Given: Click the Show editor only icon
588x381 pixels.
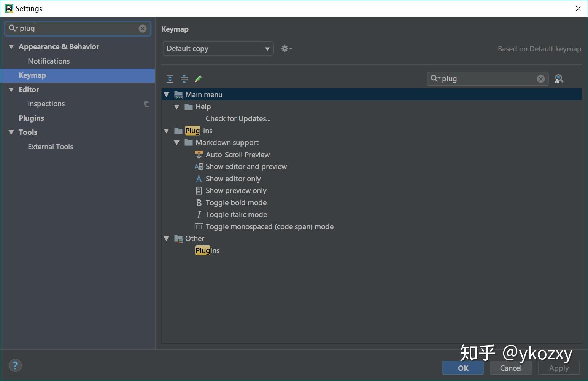Looking at the screenshot, I should click(x=199, y=179).
